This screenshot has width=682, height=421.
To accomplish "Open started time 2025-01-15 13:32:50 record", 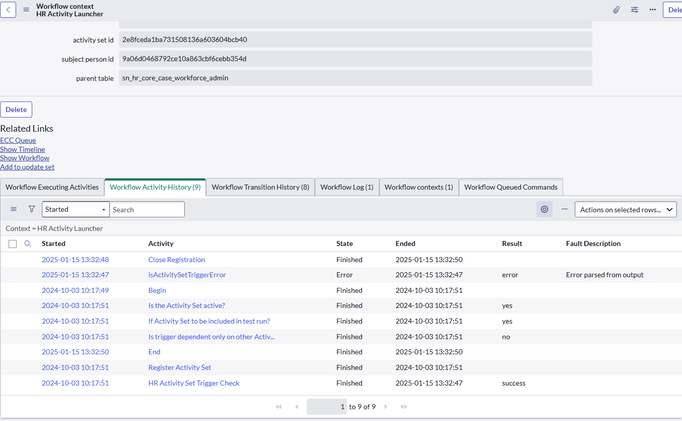I will coord(75,352).
